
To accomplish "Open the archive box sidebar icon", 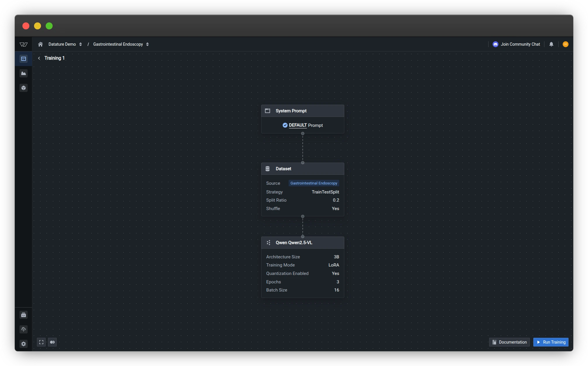I will pyautogui.click(x=24, y=315).
